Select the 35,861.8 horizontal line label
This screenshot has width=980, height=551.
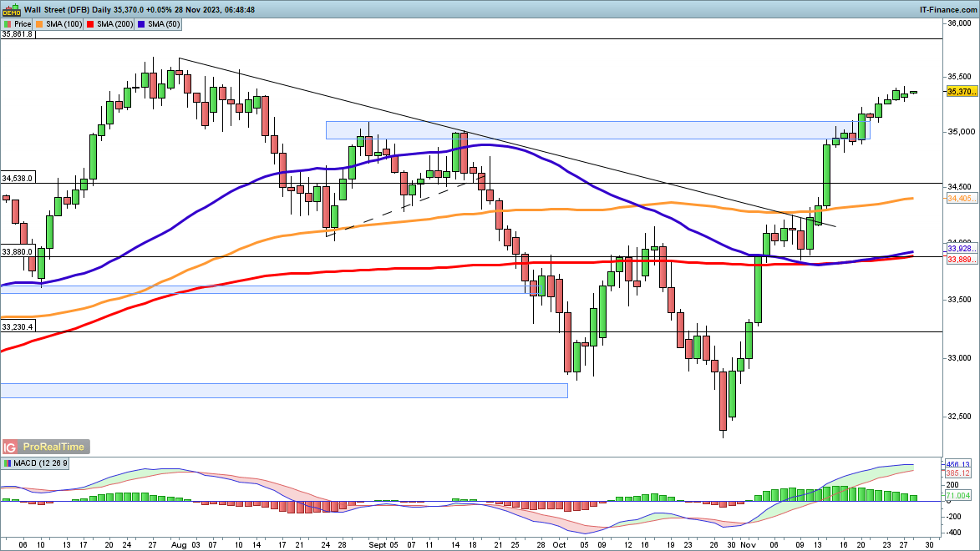[18, 34]
